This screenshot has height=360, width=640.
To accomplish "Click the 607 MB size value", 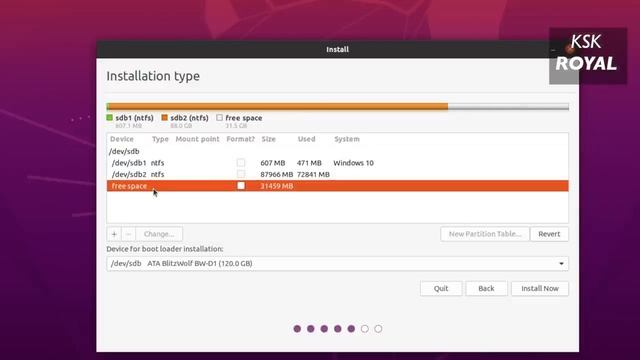I will [x=273, y=163].
